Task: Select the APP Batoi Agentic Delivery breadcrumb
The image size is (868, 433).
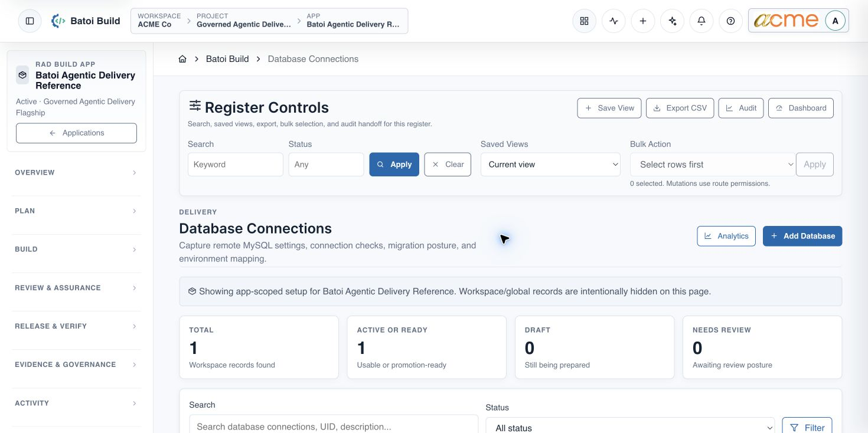Action: [353, 21]
